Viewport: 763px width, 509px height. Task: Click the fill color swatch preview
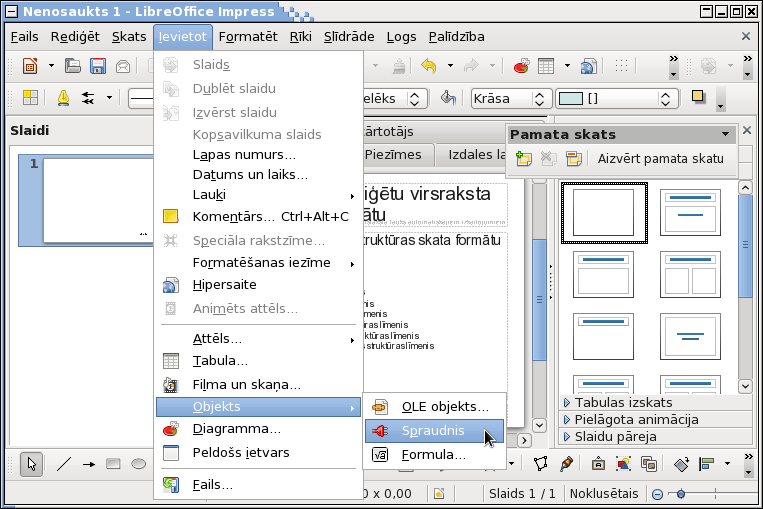point(571,99)
